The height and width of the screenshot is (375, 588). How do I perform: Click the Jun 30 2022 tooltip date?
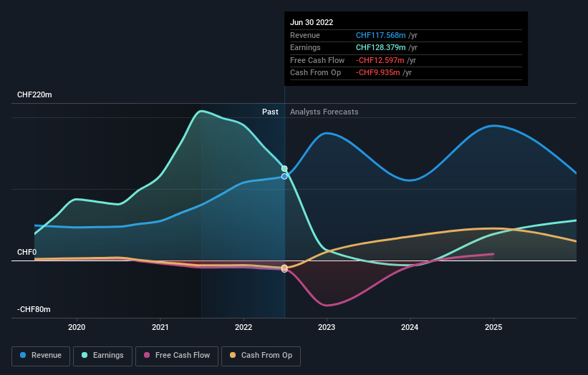312,22
